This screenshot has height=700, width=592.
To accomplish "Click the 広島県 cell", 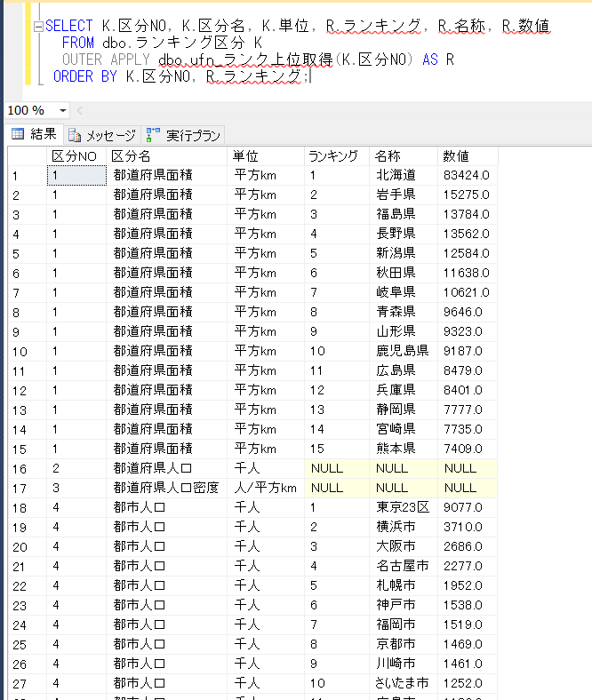I will click(404, 370).
